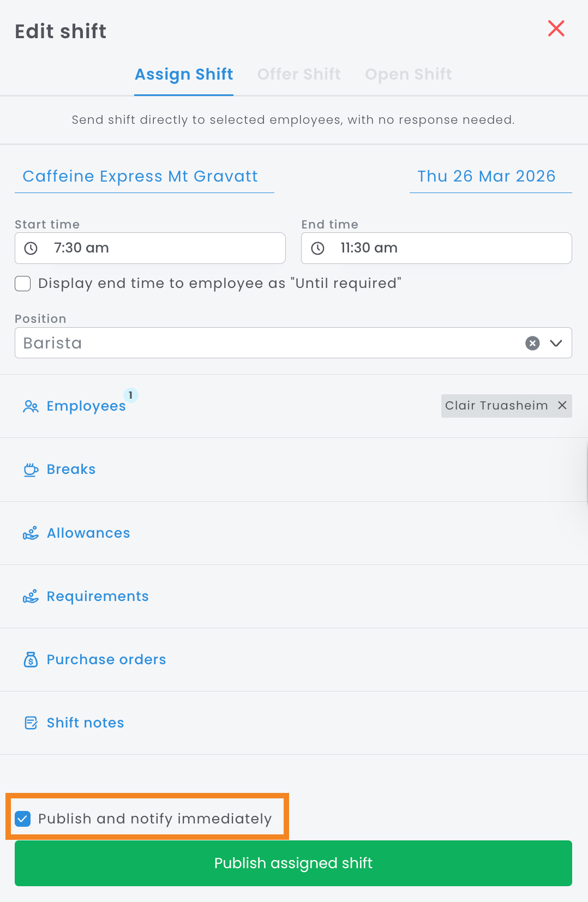Select the Assign Shift tab
The width and height of the screenshot is (588, 902).
[184, 74]
